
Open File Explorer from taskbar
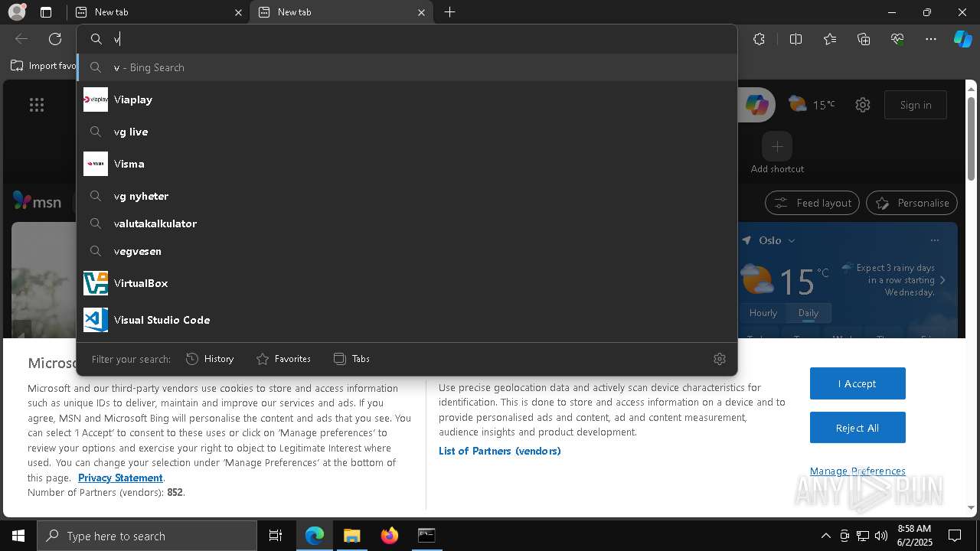[351, 536]
